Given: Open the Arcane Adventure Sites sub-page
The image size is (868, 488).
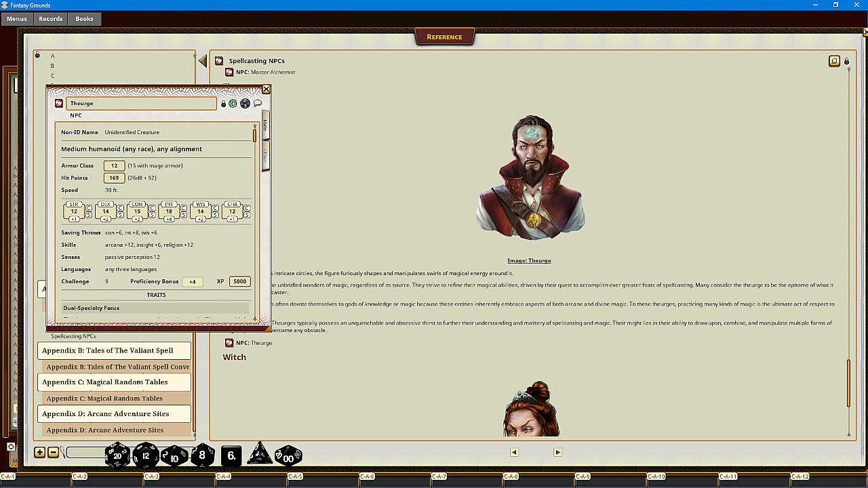Looking at the screenshot, I should (x=117, y=430).
